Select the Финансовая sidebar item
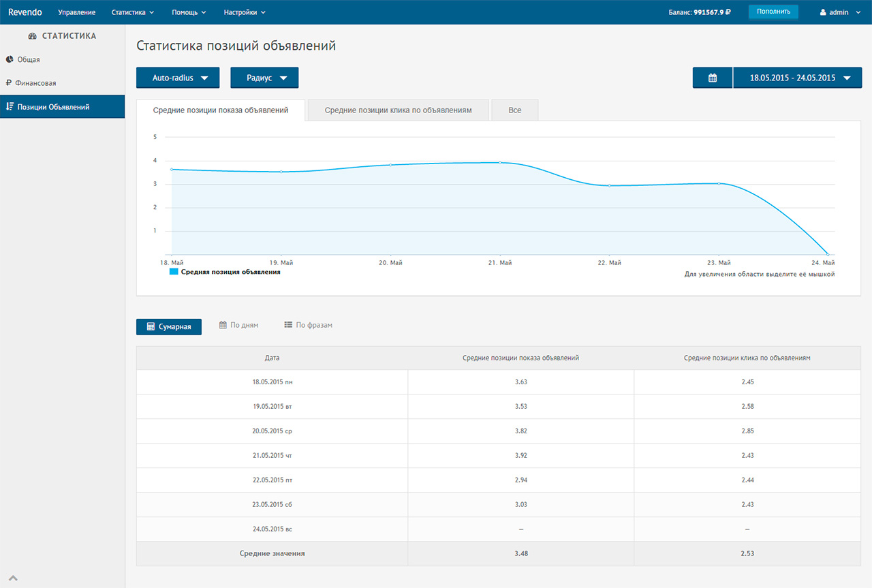Screen dimensions: 872x588 (x=62, y=82)
